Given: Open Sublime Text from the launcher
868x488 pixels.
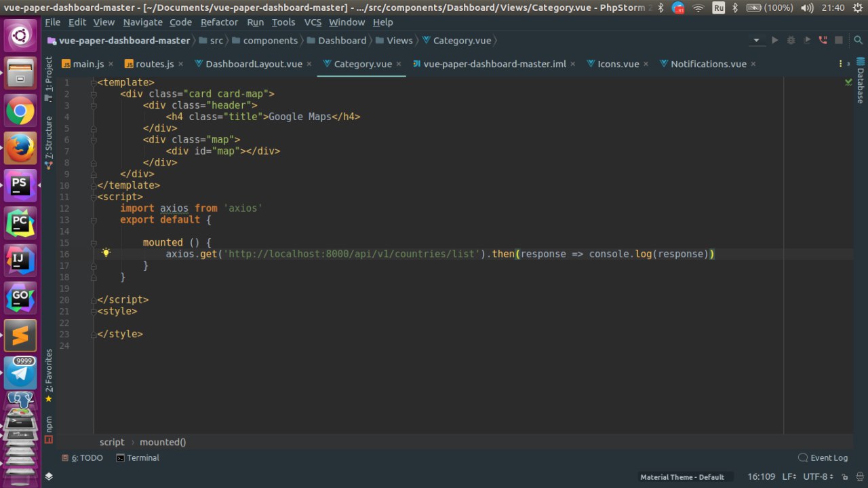Looking at the screenshot, I should (20, 335).
